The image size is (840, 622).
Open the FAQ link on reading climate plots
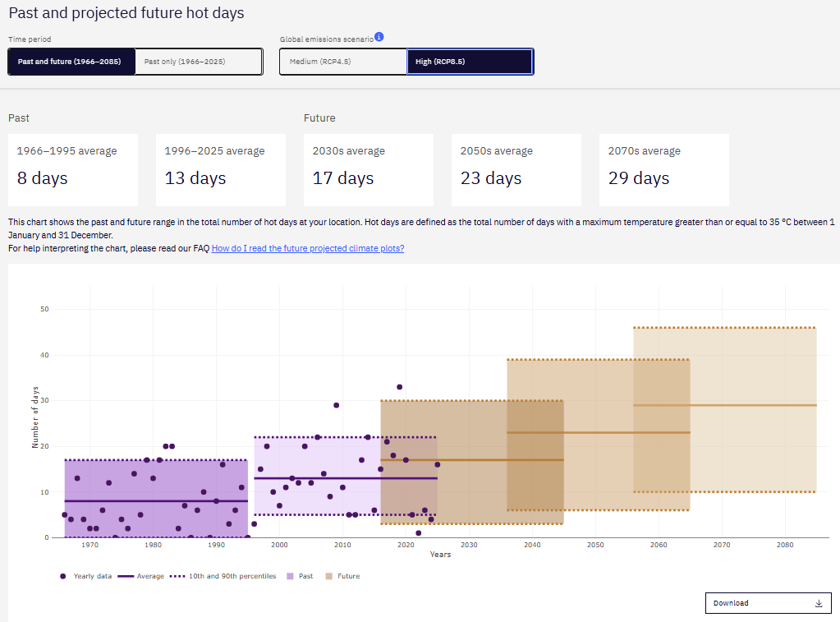[307, 248]
